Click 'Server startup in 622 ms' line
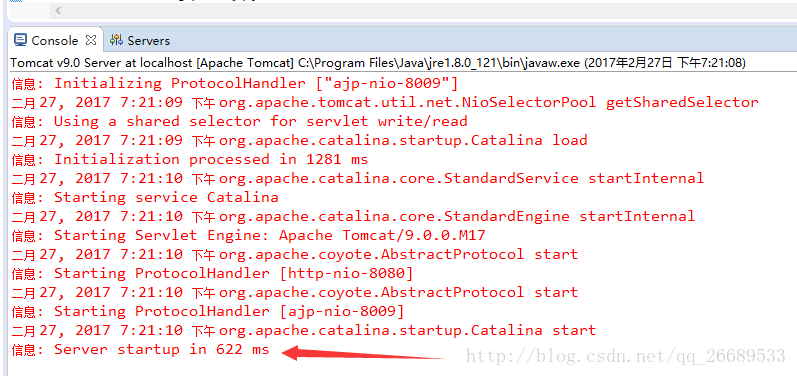The image size is (797, 376). click(x=140, y=350)
